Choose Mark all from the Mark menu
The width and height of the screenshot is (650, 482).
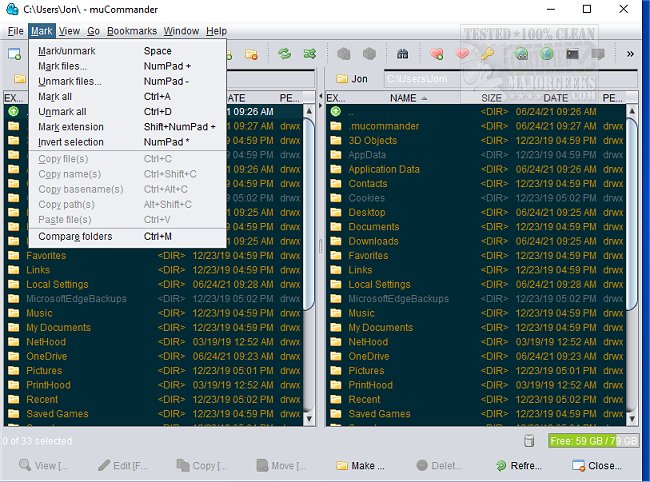61,97
